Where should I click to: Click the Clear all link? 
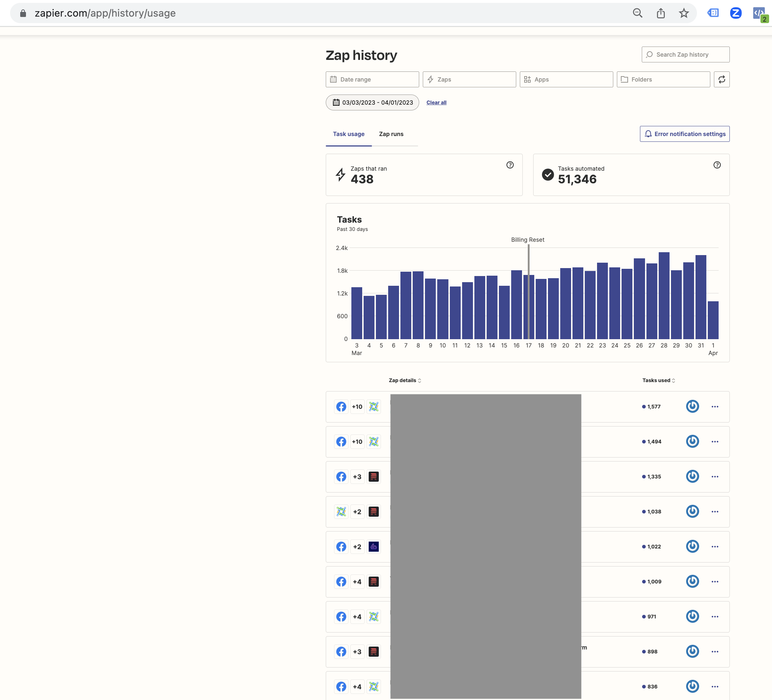tap(436, 102)
